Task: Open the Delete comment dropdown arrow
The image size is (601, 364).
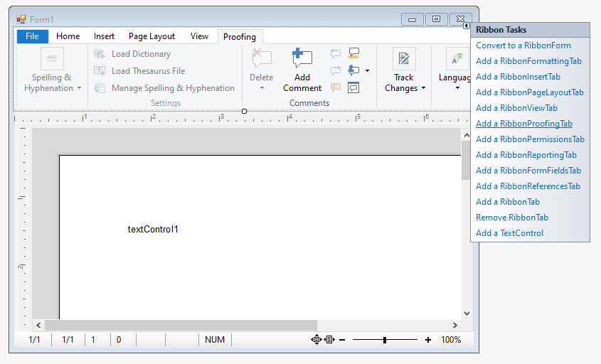Action: pos(262,88)
